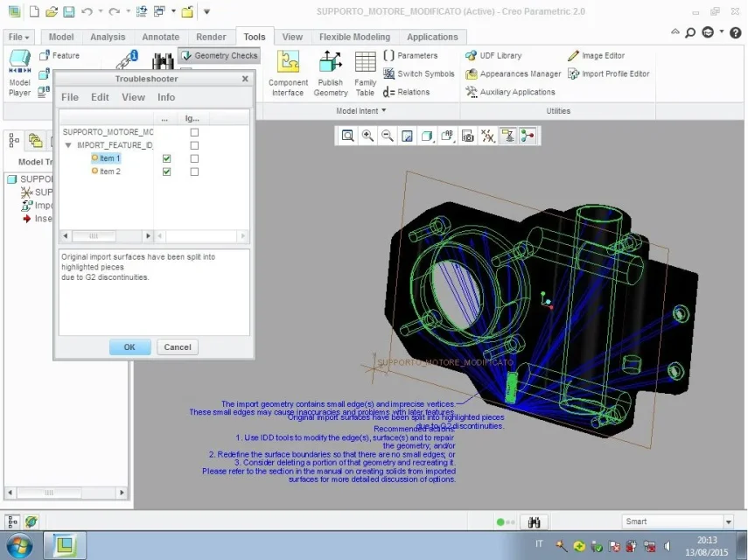Undo the last action

pyautogui.click(x=87, y=11)
